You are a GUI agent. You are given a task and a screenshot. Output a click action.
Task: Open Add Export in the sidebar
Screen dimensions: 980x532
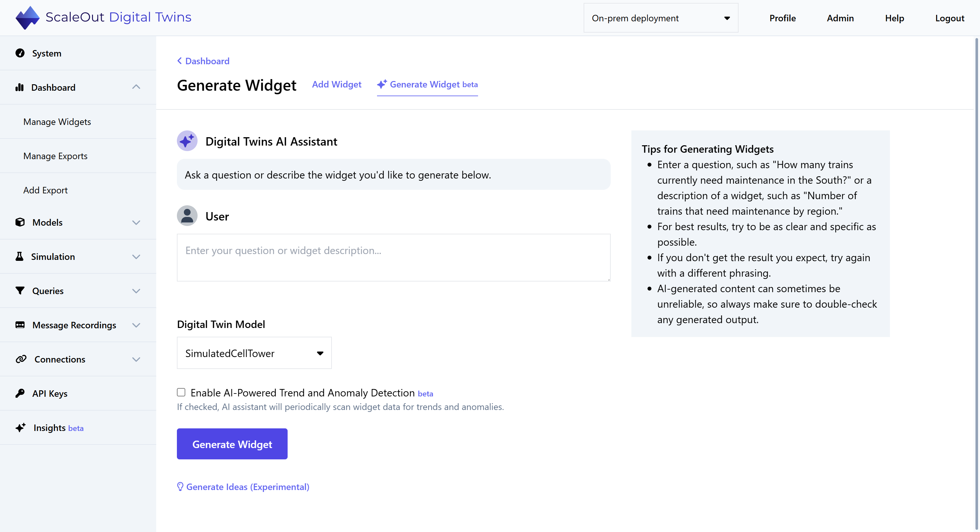click(x=78, y=190)
